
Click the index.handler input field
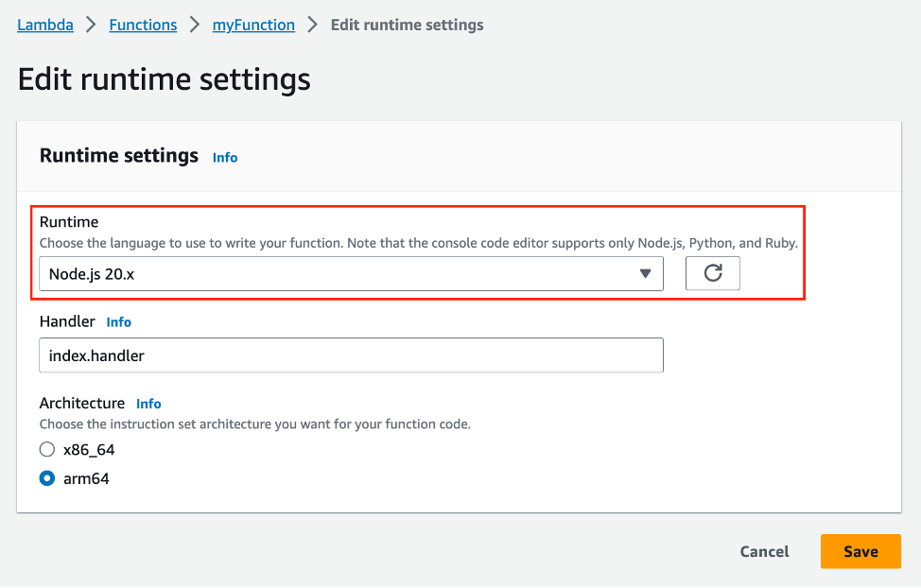point(350,355)
